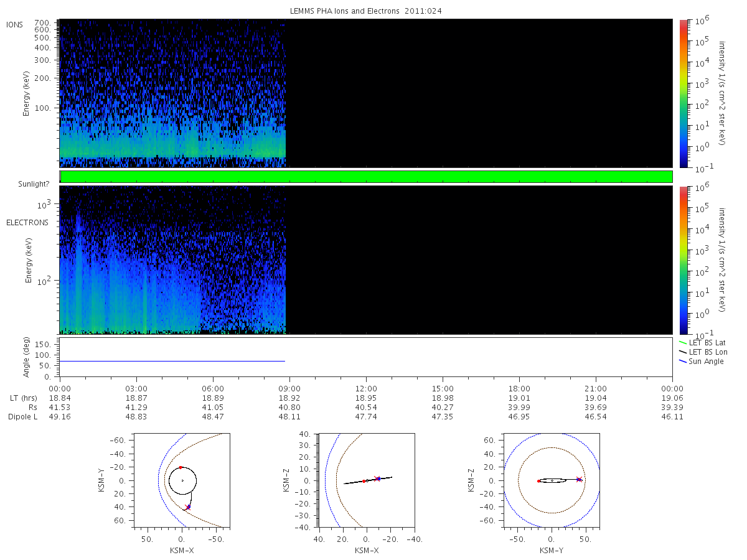
Task: Click the ELECTRONS spectrogram panel label
Action: (x=27, y=223)
